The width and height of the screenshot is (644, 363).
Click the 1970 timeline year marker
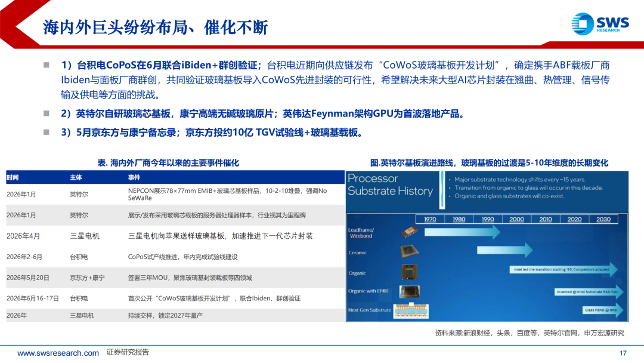(x=430, y=219)
